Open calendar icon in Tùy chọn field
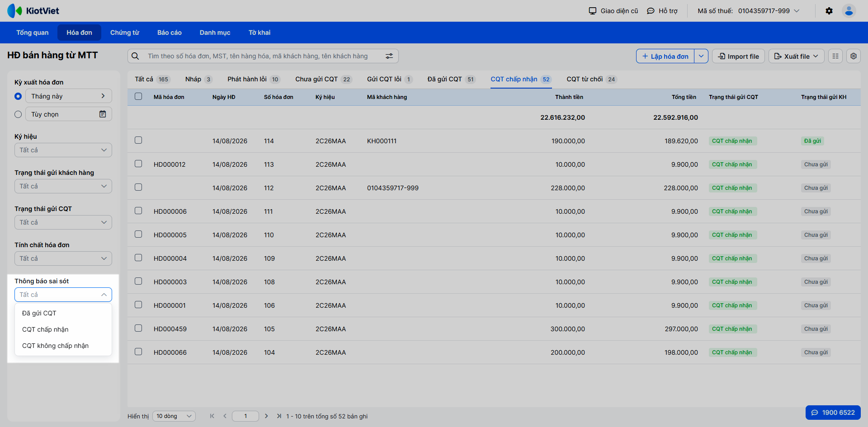This screenshot has width=868, height=427. 103,114
